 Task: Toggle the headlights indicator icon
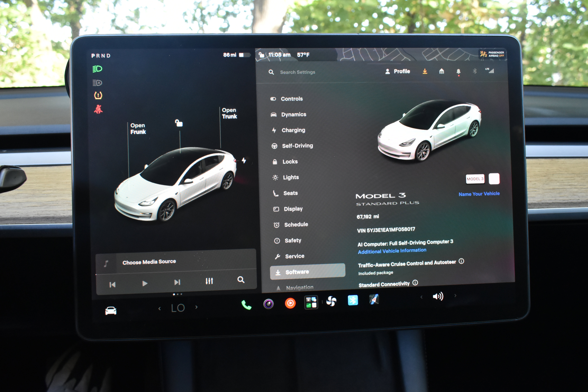pos(97,69)
